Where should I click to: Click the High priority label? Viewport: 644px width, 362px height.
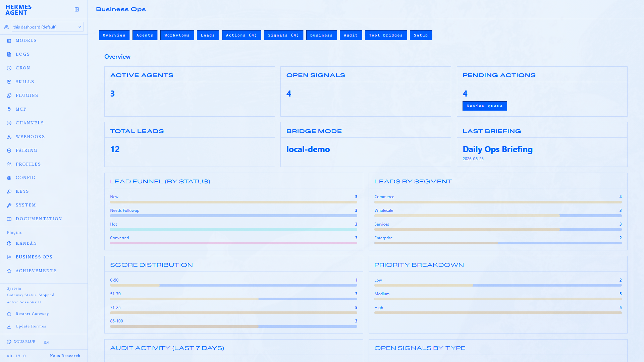point(379,308)
